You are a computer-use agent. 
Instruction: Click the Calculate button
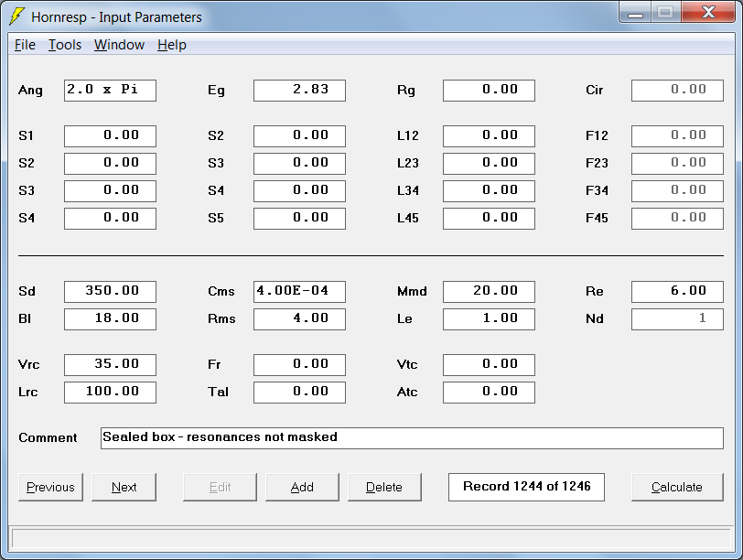(x=677, y=487)
